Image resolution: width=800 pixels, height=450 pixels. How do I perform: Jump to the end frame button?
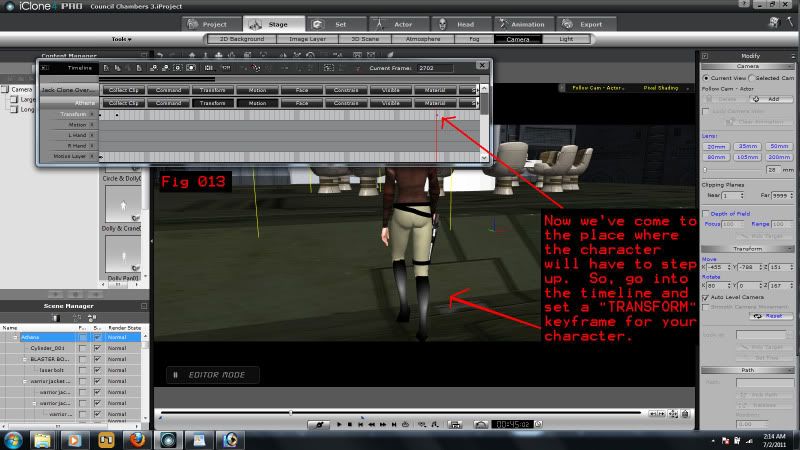[x=394, y=424]
